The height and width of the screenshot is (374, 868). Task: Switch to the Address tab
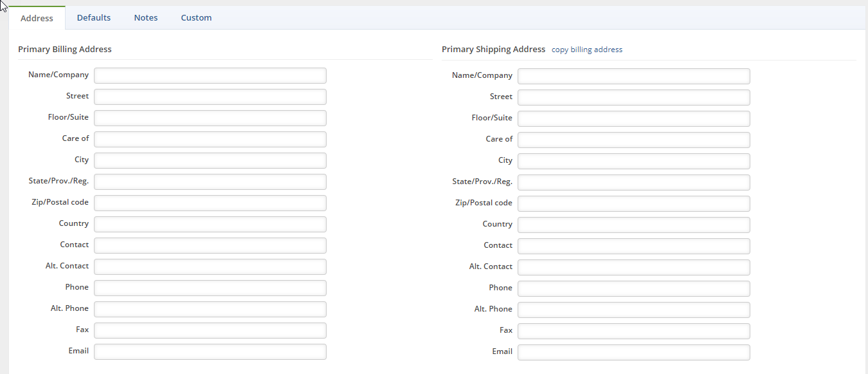(x=37, y=18)
